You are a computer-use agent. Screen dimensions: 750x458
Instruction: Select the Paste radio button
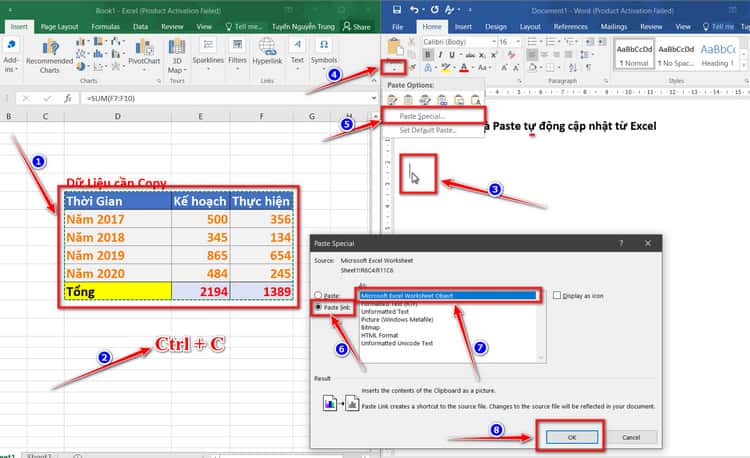(x=318, y=295)
